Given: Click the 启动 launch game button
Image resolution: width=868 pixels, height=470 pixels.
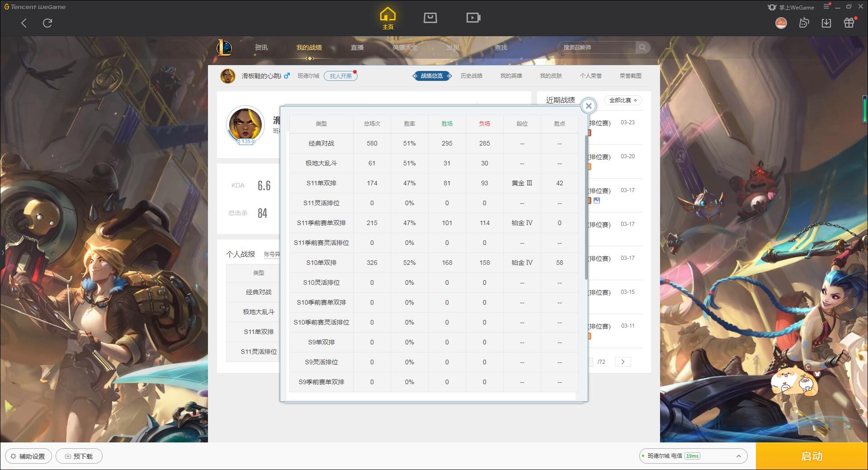Looking at the screenshot, I should [811, 456].
